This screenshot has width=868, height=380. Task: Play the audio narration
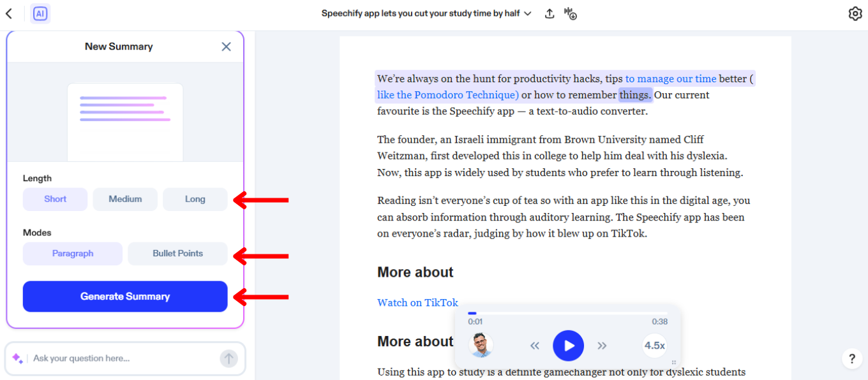click(x=568, y=346)
